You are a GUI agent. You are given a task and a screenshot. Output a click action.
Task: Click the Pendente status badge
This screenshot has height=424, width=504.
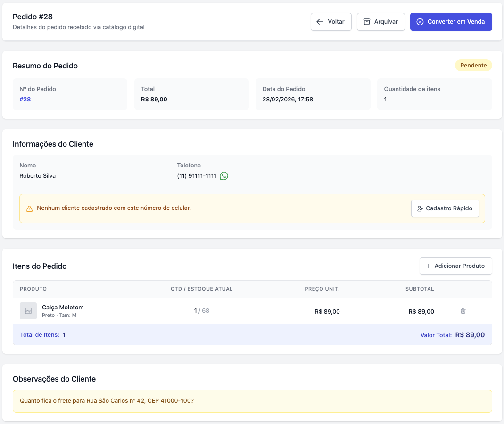473,66
